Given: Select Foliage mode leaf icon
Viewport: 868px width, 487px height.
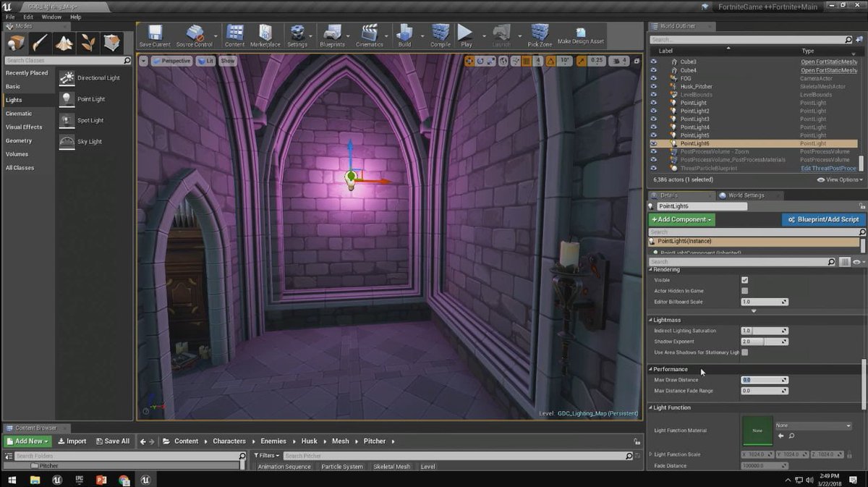Looking at the screenshot, I should click(x=88, y=43).
